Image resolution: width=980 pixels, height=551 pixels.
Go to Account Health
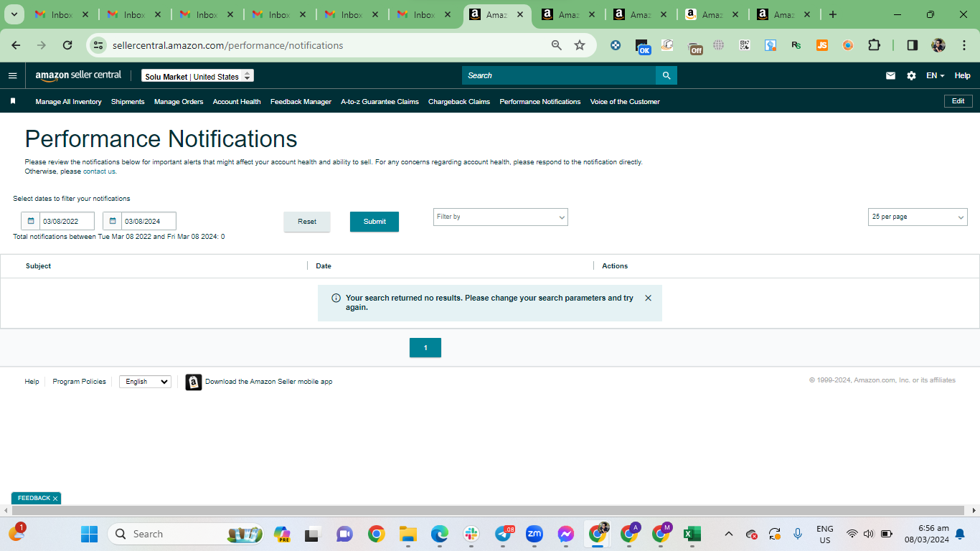pos(237,102)
